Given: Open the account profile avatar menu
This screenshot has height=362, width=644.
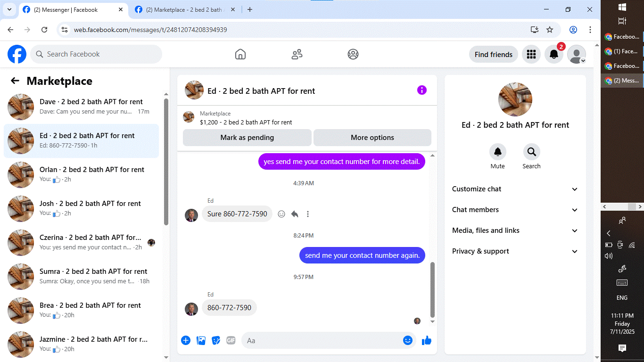Looking at the screenshot, I should pyautogui.click(x=577, y=54).
